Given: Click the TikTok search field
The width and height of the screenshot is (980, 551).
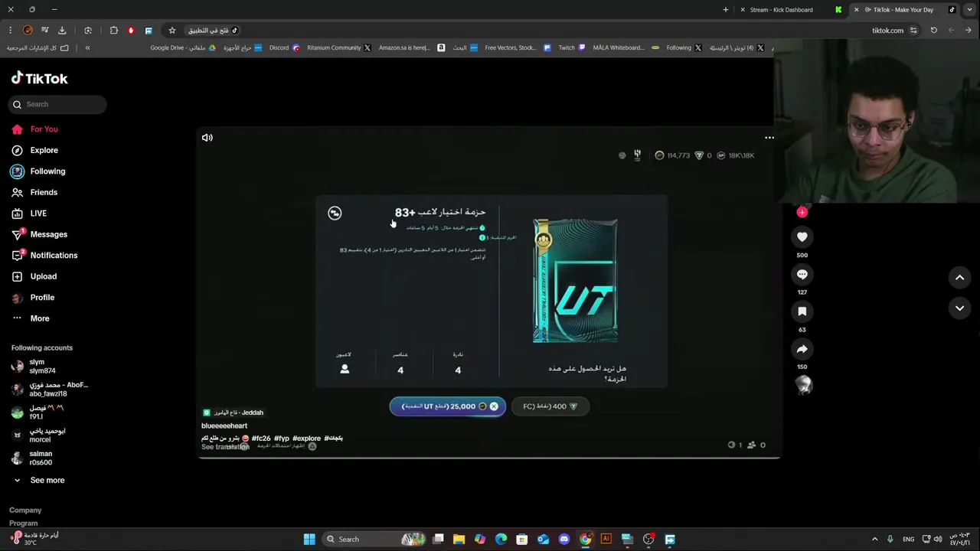Looking at the screenshot, I should (58, 104).
